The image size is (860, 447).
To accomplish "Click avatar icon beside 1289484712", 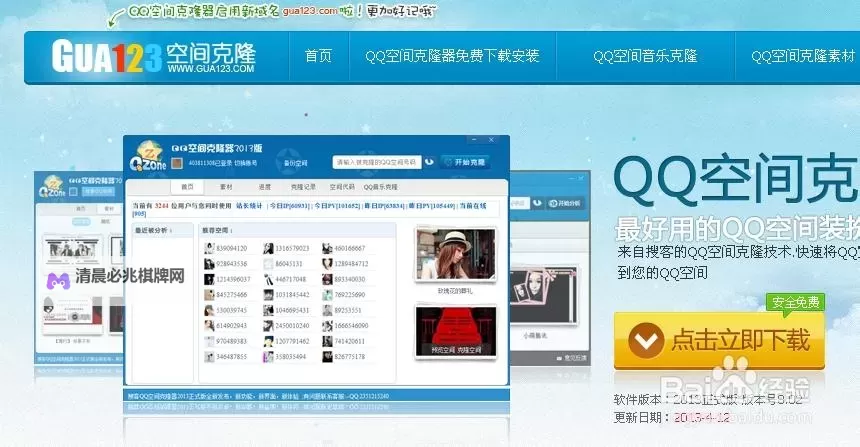I will pyautogui.click(x=327, y=264).
